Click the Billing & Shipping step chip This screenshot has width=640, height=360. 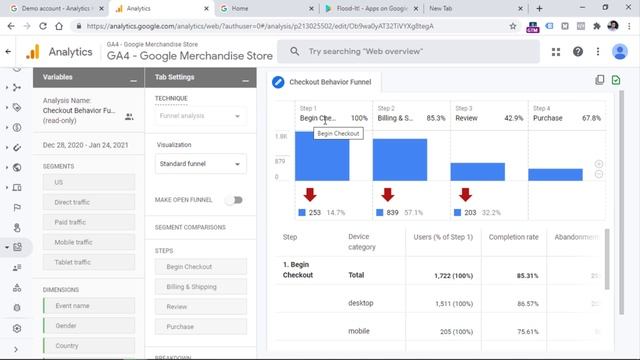200,287
